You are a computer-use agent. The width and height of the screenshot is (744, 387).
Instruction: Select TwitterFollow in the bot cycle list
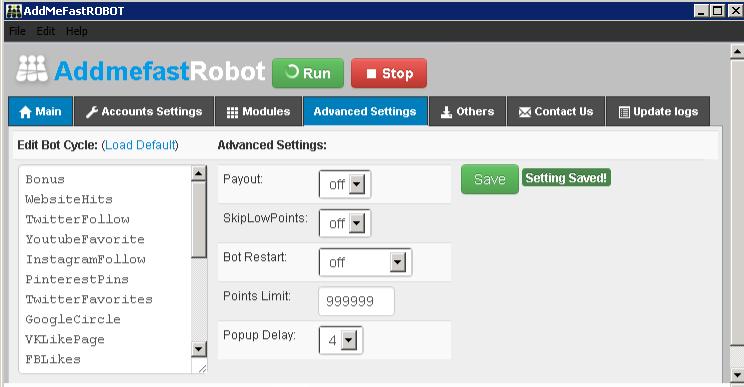point(77,219)
